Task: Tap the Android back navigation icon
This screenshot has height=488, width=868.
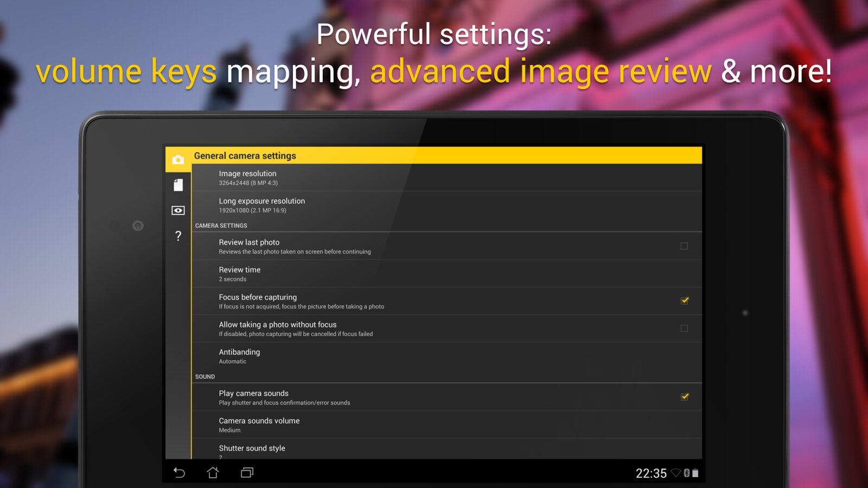Action: 179,473
